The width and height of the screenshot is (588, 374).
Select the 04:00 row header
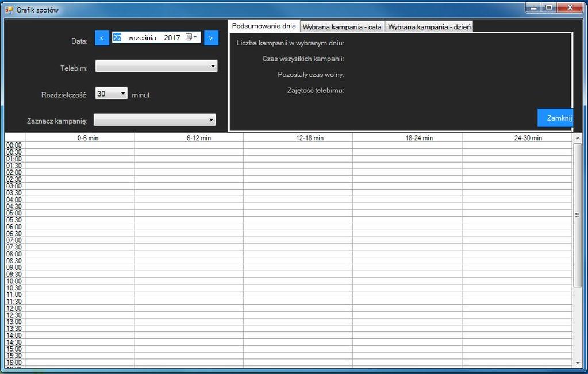click(15, 200)
